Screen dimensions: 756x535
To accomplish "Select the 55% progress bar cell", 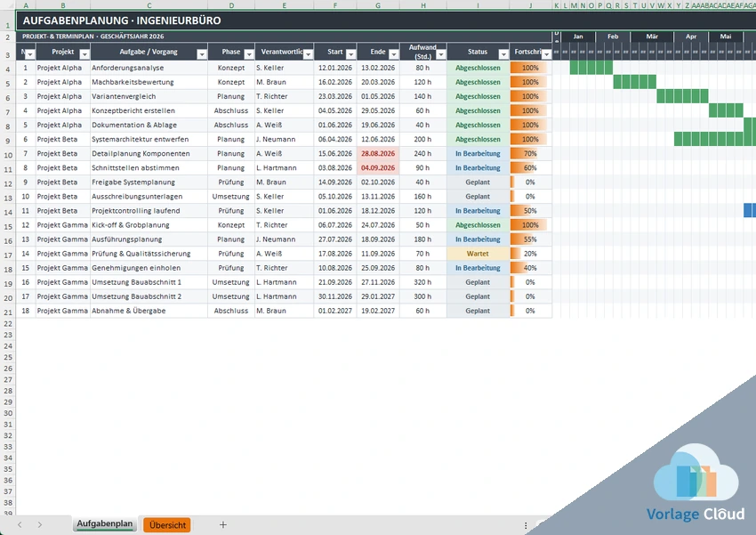I will coord(530,239).
